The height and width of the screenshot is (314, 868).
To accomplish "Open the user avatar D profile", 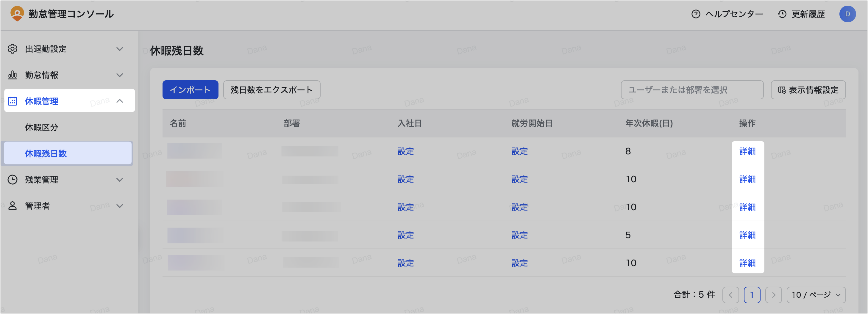I will pyautogui.click(x=847, y=14).
